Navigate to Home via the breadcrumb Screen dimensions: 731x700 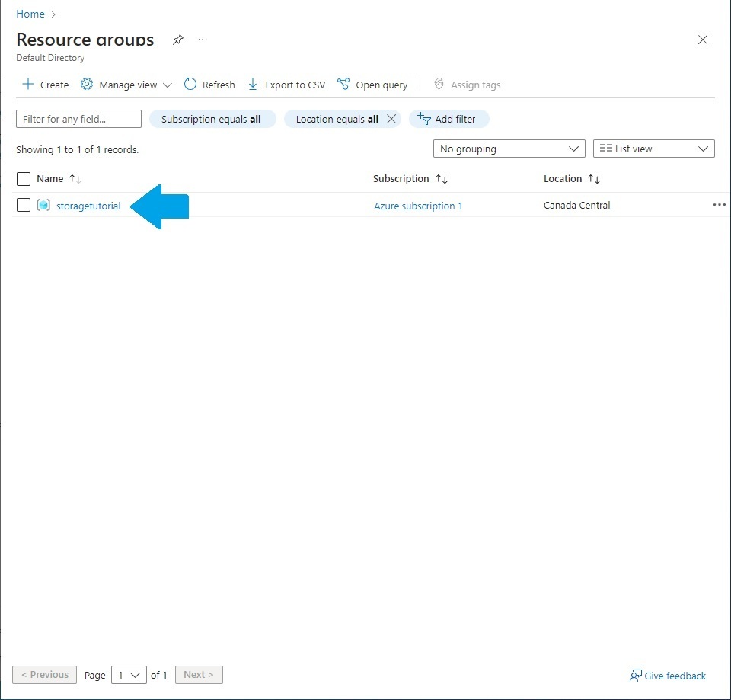[x=30, y=14]
